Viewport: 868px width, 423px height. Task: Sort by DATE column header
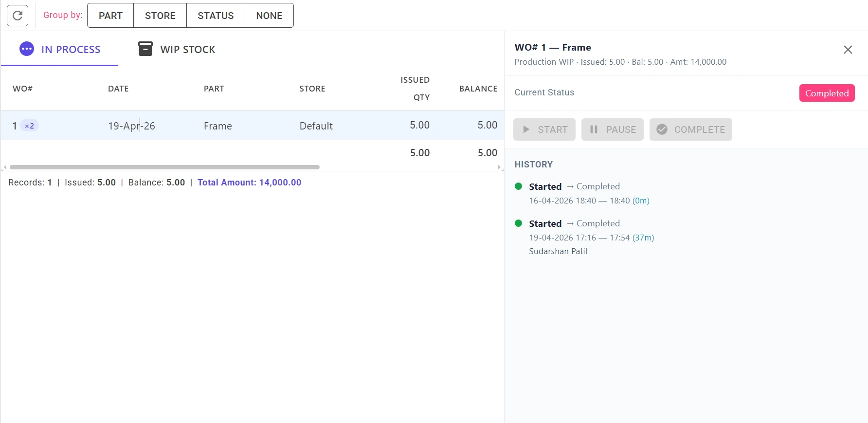(118, 89)
